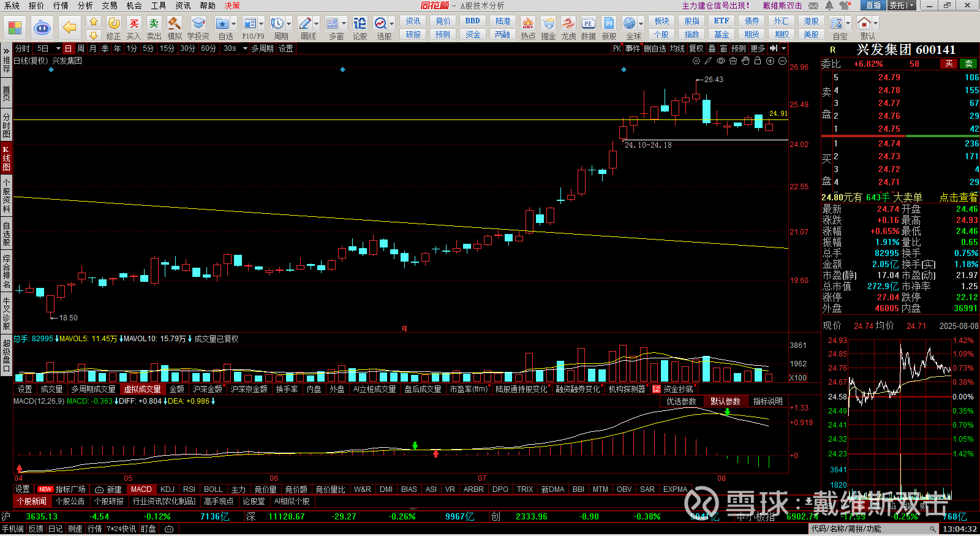This screenshot has width=980, height=536.
Task: Click the 资金 capital flow button
Action: 473,34
